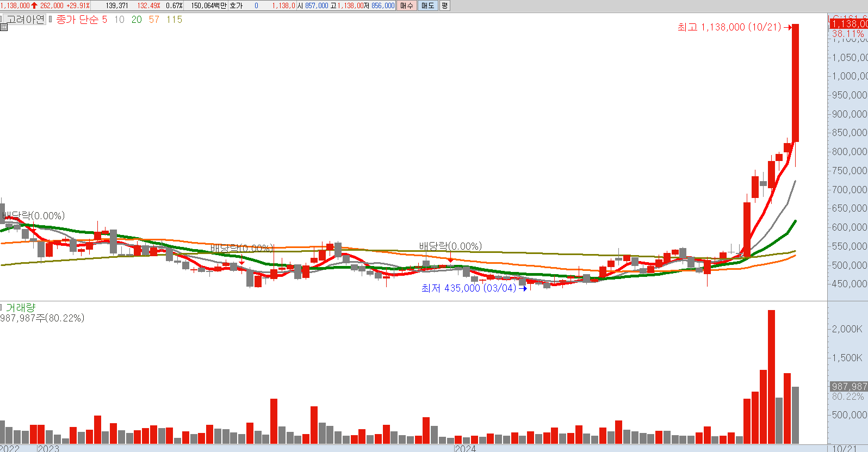Click the rightmost 배당락(0.00%) marker near 2024
This screenshot has height=452, width=868.
pos(450,246)
